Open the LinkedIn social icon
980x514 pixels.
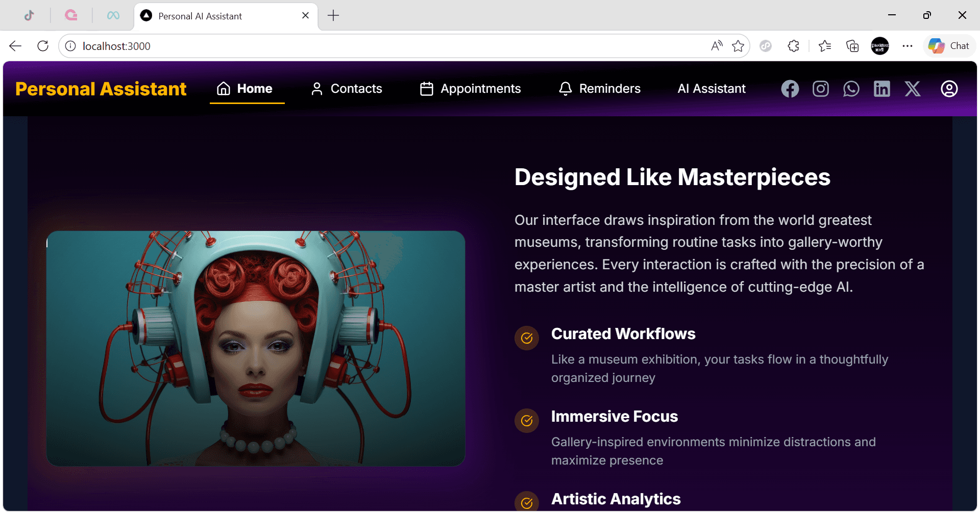[881, 89]
